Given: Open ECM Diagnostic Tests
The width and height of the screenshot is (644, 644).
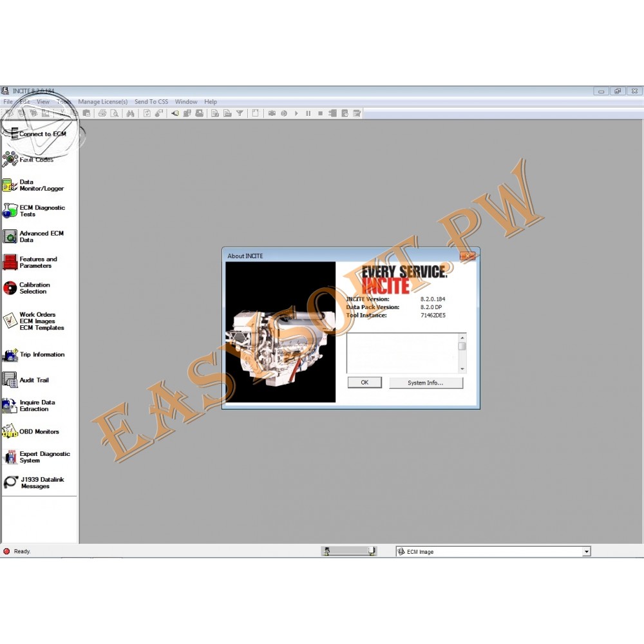Looking at the screenshot, I should [33, 211].
